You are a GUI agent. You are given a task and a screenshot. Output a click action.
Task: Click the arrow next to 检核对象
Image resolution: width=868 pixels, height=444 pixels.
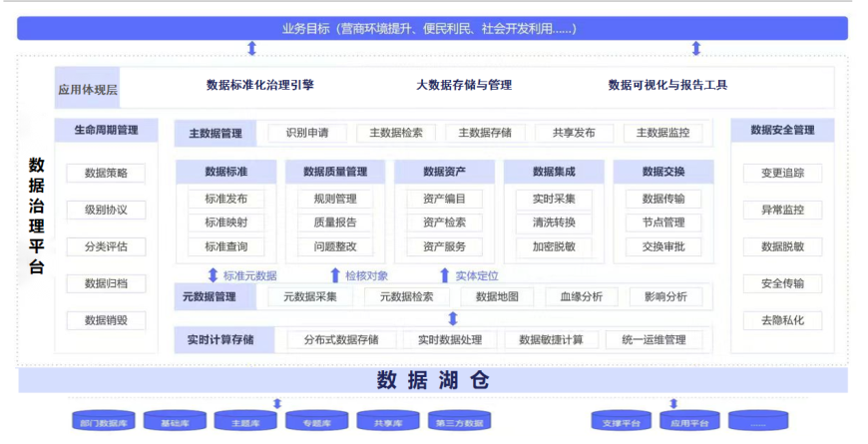tap(335, 275)
